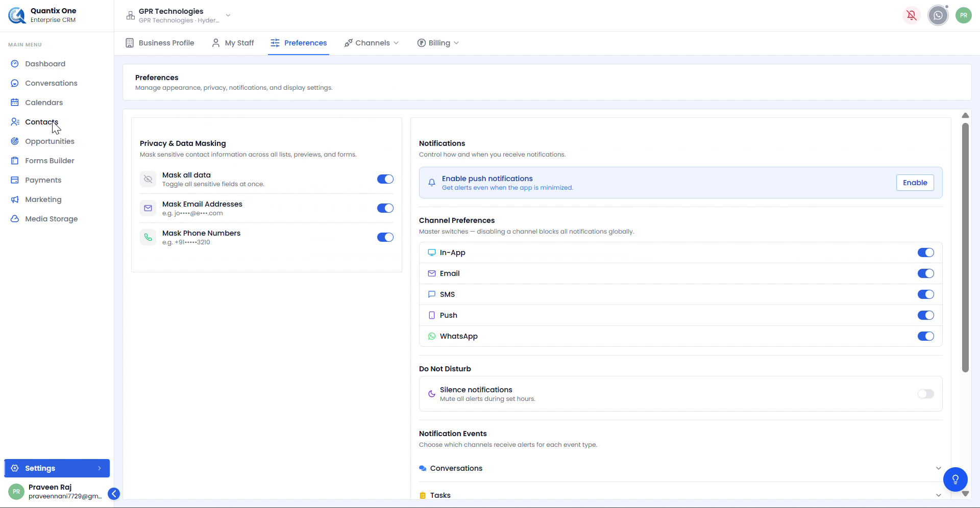Image resolution: width=980 pixels, height=508 pixels.
Task: Click the scrollbar up arrow
Action: (965, 116)
